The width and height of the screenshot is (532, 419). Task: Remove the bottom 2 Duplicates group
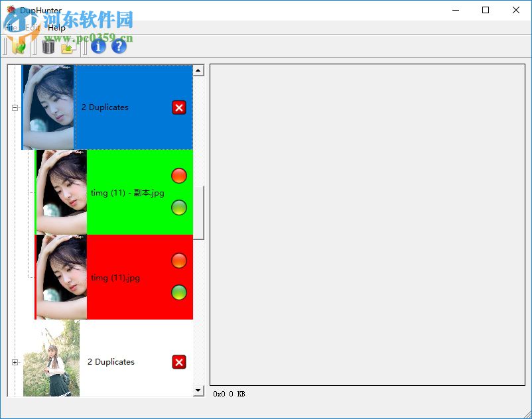[x=178, y=362]
